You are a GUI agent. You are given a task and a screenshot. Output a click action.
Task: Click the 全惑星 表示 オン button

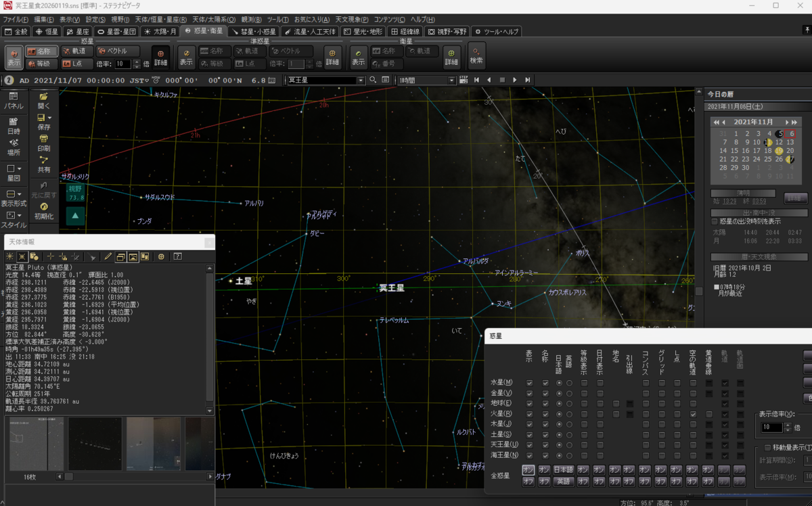click(x=528, y=469)
